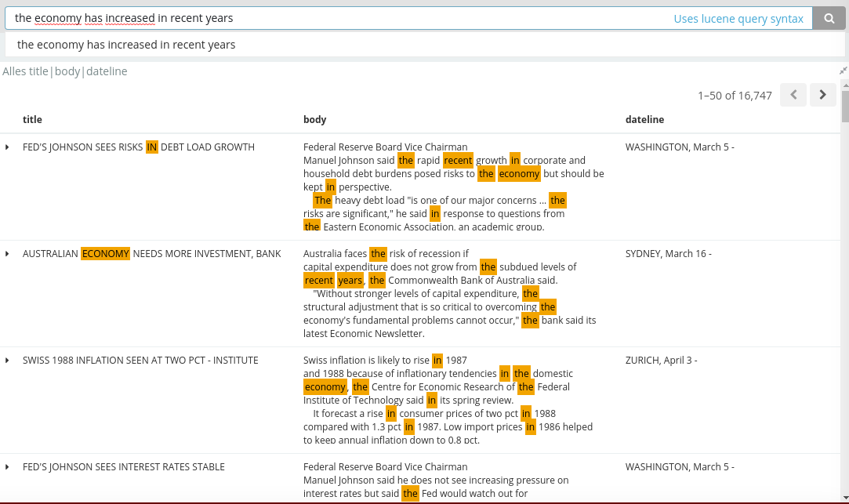Expand the AUSTRALIAN ECONOMY NEEDS MORE INVESTMENT row
Image resolution: width=849 pixels, height=504 pixels.
coord(7,254)
